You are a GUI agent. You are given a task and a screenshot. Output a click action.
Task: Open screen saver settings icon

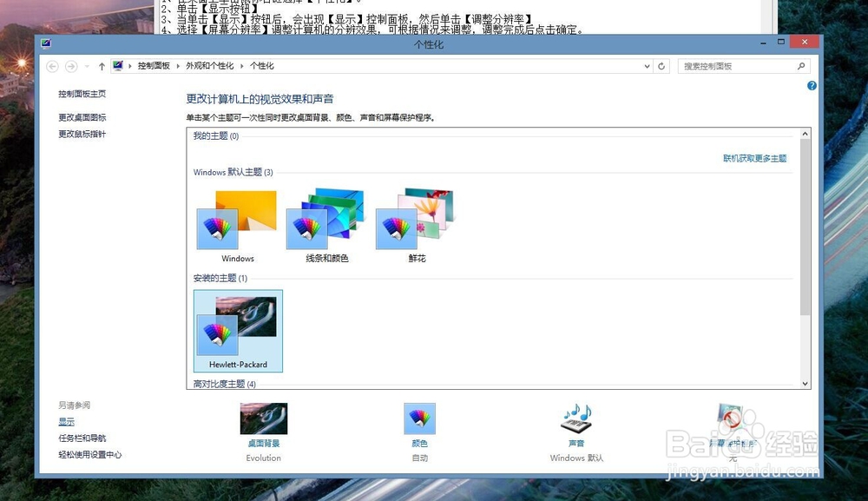coord(732,419)
